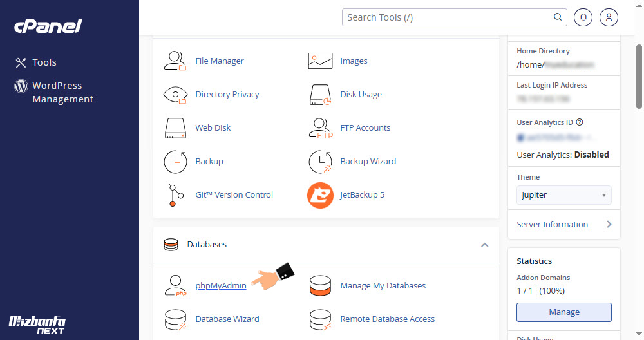Open notifications bell icon
Screen dimensions: 644x340
coord(583,17)
